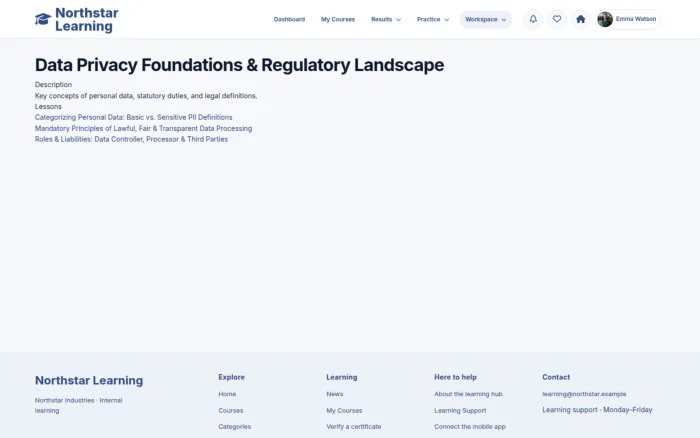Open lesson Roles & Liabilities
The height and width of the screenshot is (438, 700).
click(131, 139)
